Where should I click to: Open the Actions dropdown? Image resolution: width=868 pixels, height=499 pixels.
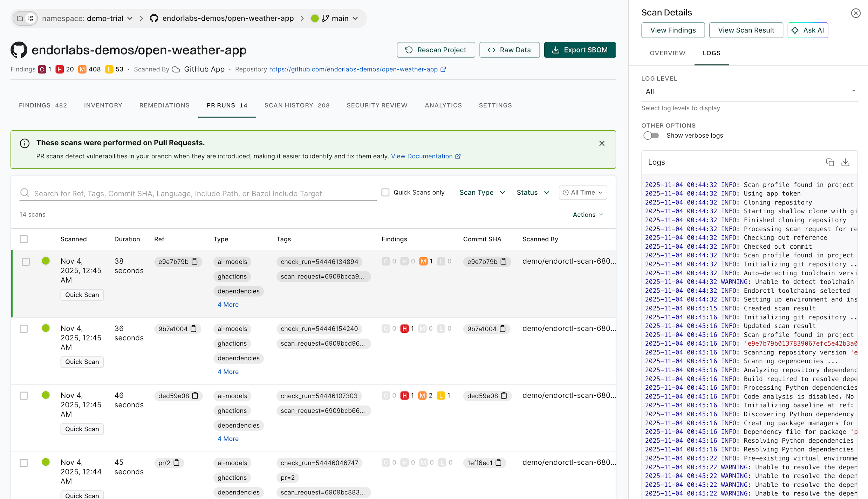point(587,214)
